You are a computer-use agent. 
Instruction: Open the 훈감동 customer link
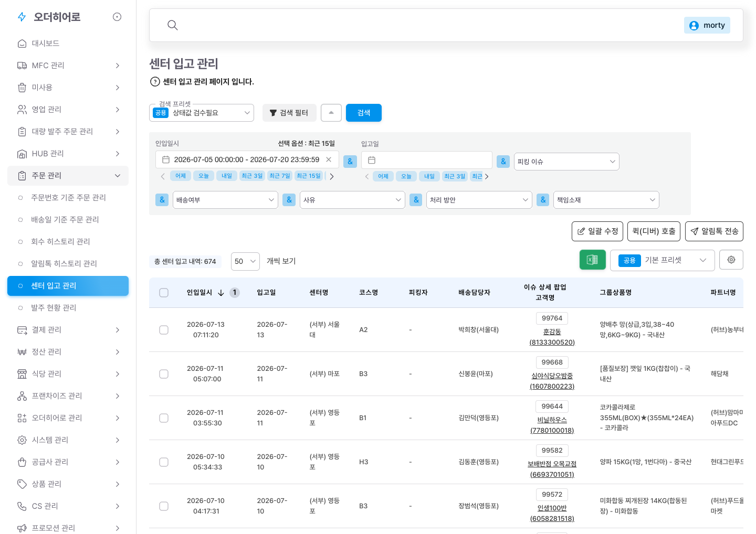pos(552,332)
